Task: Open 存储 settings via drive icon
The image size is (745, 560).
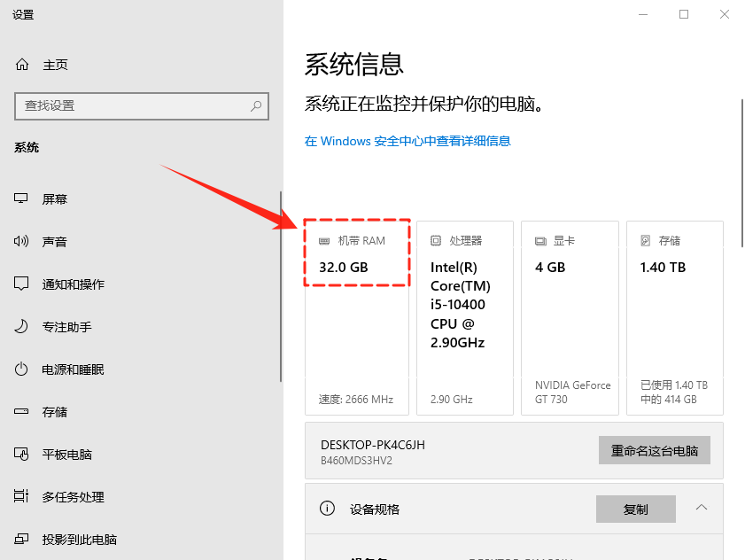Action: click(20, 411)
